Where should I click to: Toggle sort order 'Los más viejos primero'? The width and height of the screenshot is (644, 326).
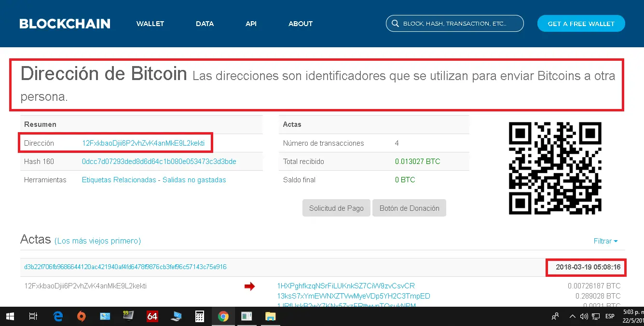(97, 241)
